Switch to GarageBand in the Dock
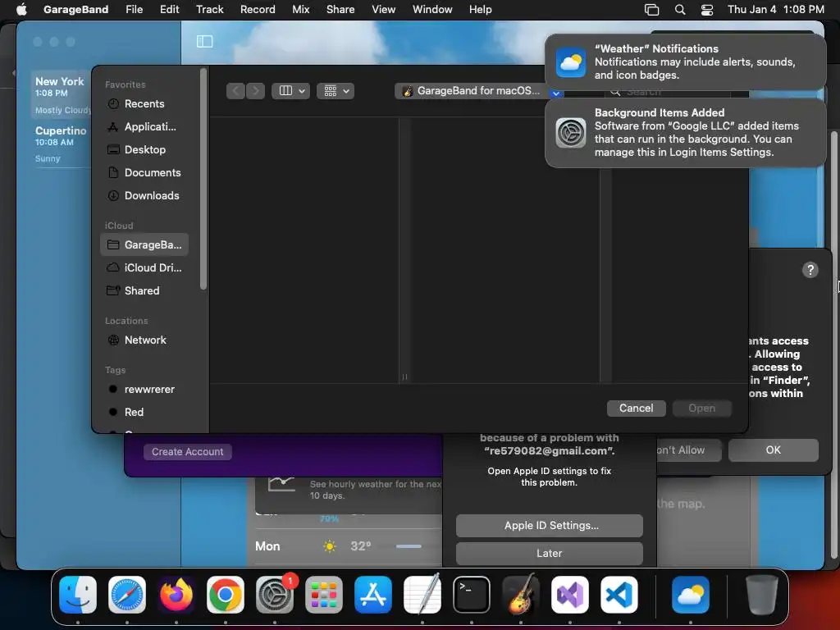The width and height of the screenshot is (840, 630). [521, 595]
